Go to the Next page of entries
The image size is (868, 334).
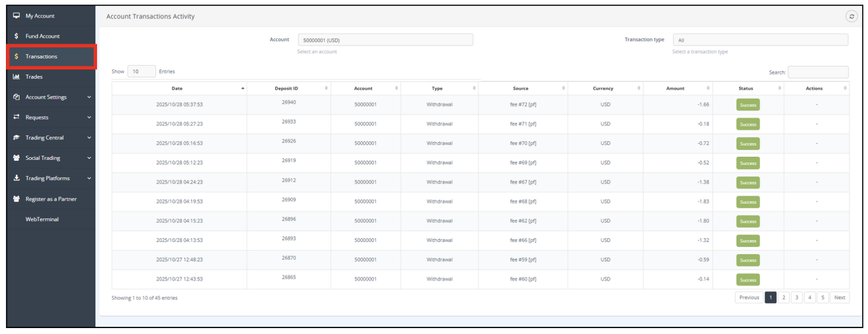(x=839, y=297)
